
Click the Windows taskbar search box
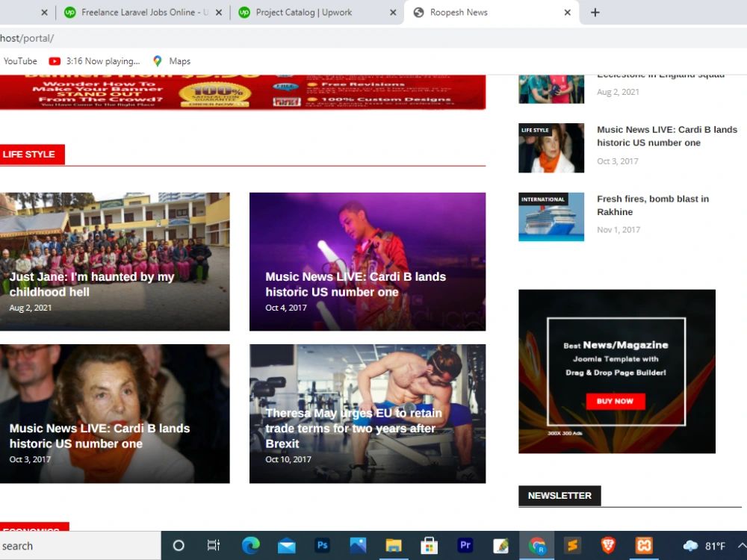[80, 546]
